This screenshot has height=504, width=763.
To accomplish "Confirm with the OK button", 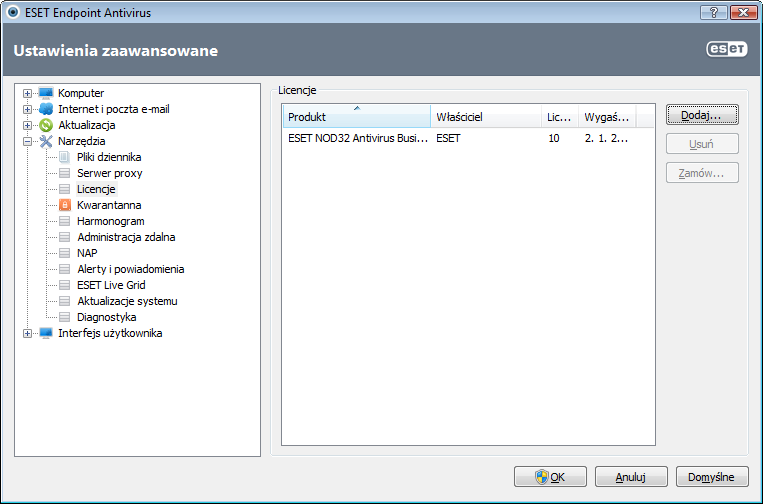I will click(x=550, y=477).
